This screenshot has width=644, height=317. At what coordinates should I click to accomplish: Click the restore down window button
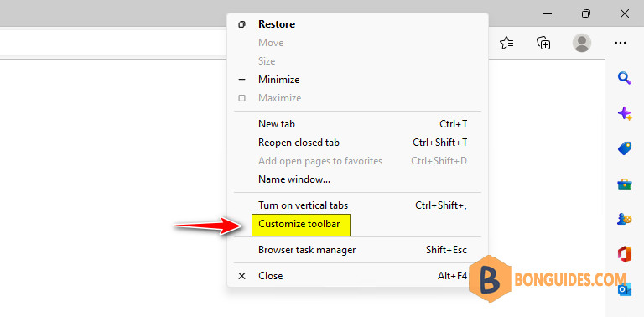tap(586, 13)
